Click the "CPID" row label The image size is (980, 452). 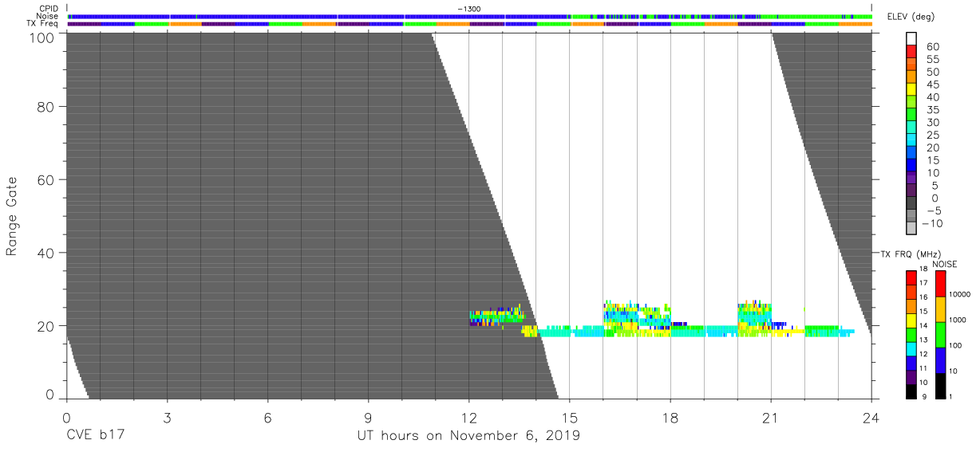[x=50, y=9]
